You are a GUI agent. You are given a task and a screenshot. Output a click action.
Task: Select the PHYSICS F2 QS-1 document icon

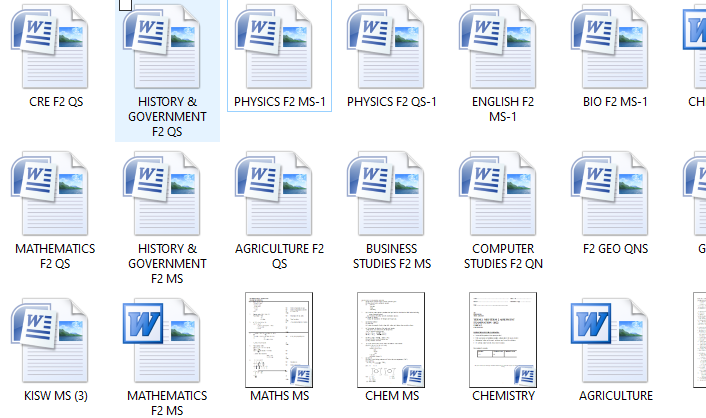pos(386,46)
